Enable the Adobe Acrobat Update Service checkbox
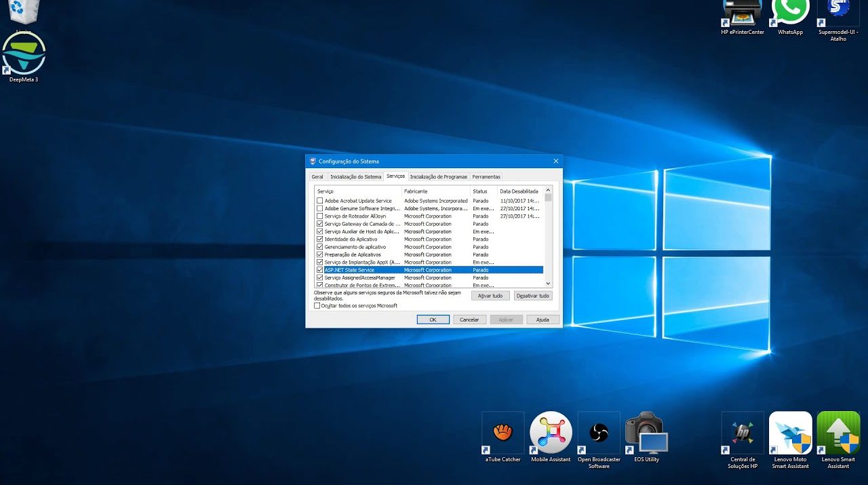 point(320,201)
